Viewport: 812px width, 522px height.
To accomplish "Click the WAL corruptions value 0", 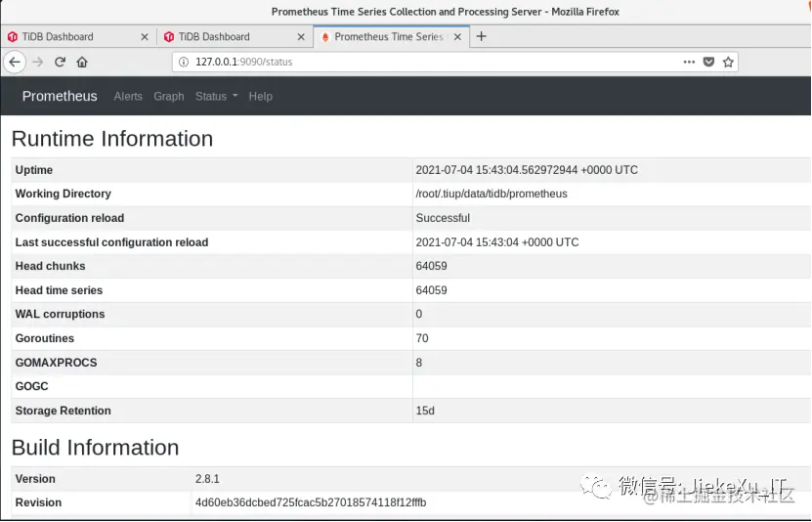I will click(419, 315).
